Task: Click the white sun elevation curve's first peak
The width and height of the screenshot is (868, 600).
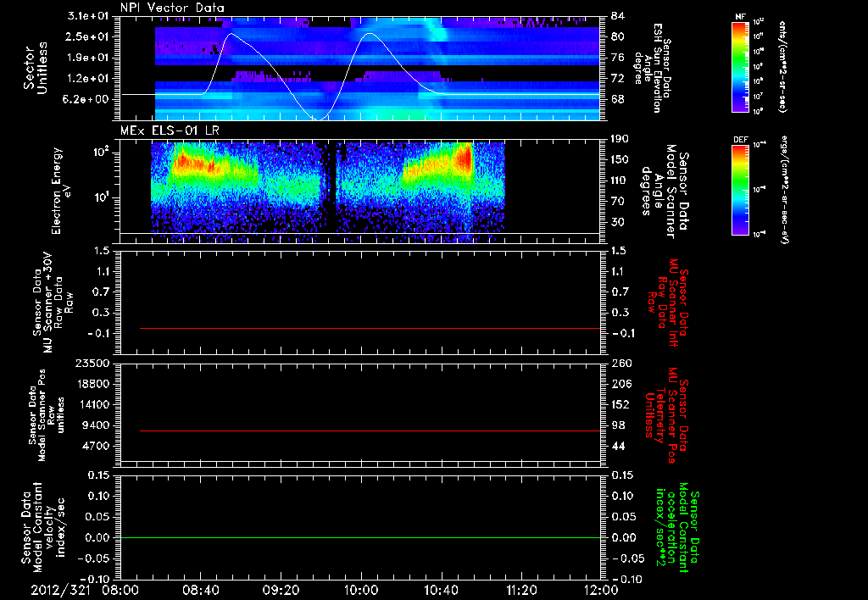Action: [x=231, y=34]
